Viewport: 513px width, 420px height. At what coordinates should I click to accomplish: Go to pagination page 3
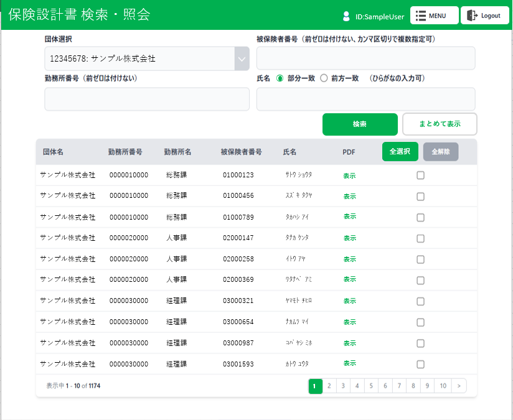pyautogui.click(x=343, y=386)
